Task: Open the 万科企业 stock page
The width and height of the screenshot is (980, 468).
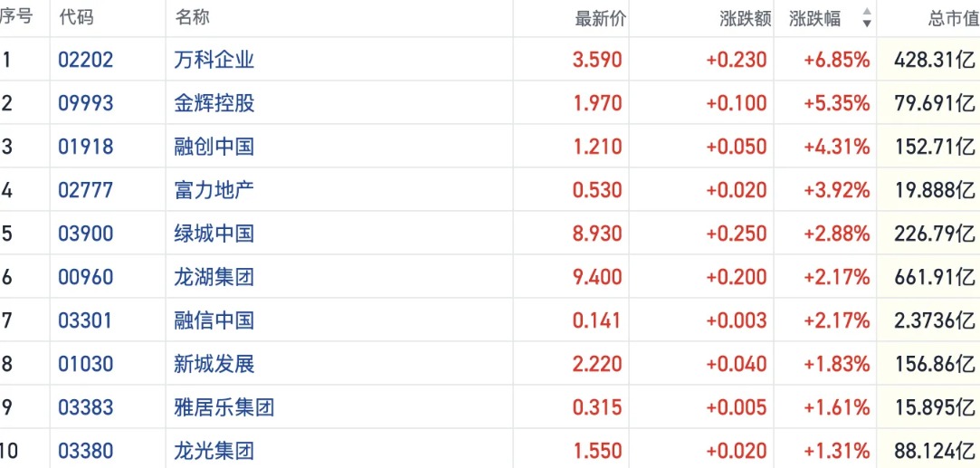Action: coord(214,60)
